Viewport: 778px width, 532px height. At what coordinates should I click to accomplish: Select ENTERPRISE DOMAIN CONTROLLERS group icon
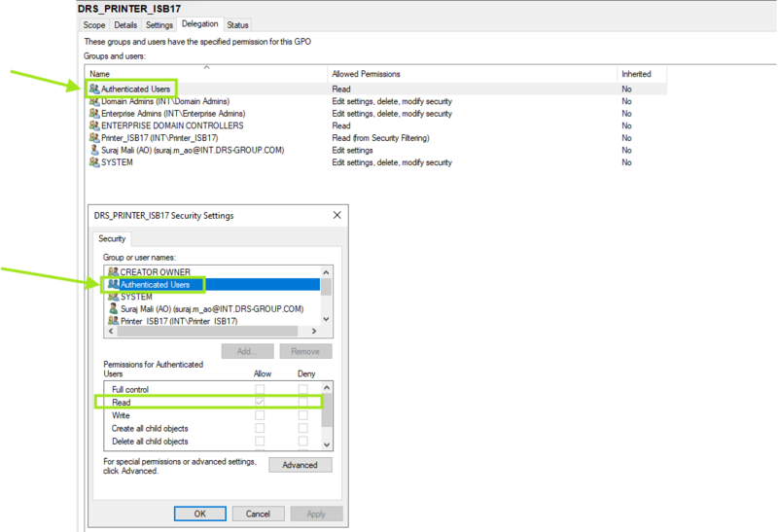tap(93, 125)
